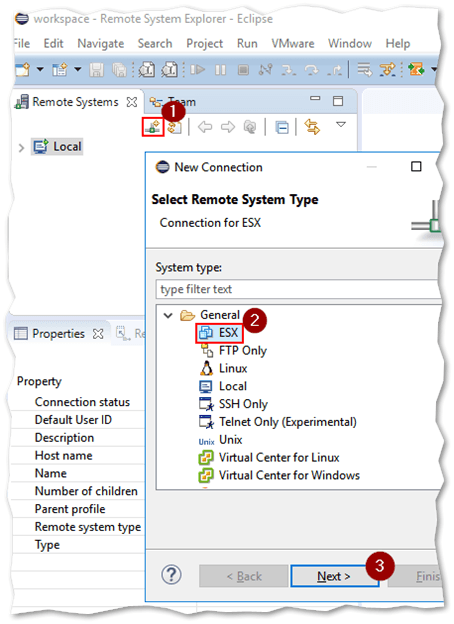Click the Collapse All icon in Remote Systems
454x624 pixels.
(x=282, y=128)
